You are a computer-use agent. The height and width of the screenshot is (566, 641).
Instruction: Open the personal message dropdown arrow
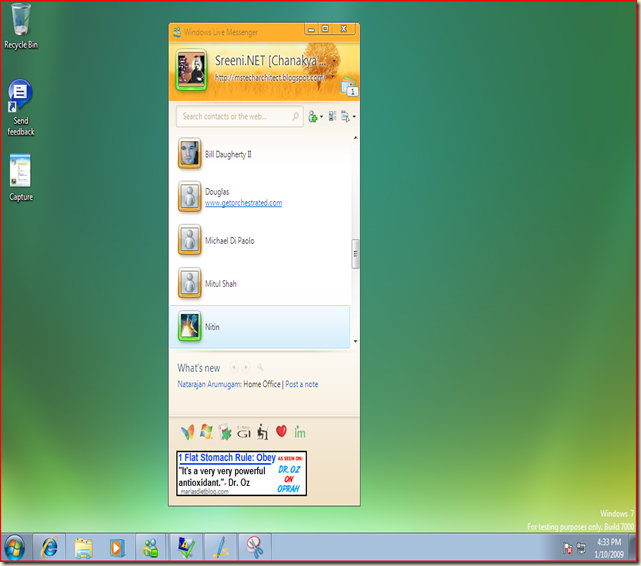point(333,76)
